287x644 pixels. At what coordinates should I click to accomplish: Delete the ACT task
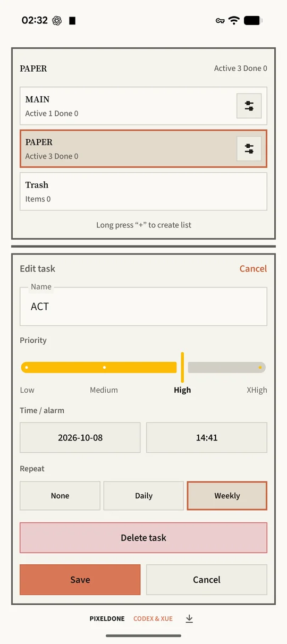pos(143,538)
